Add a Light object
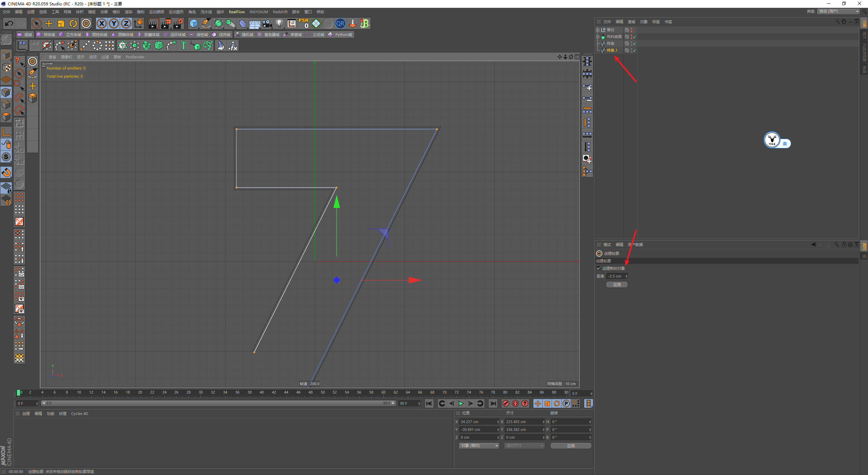 click(x=279, y=23)
